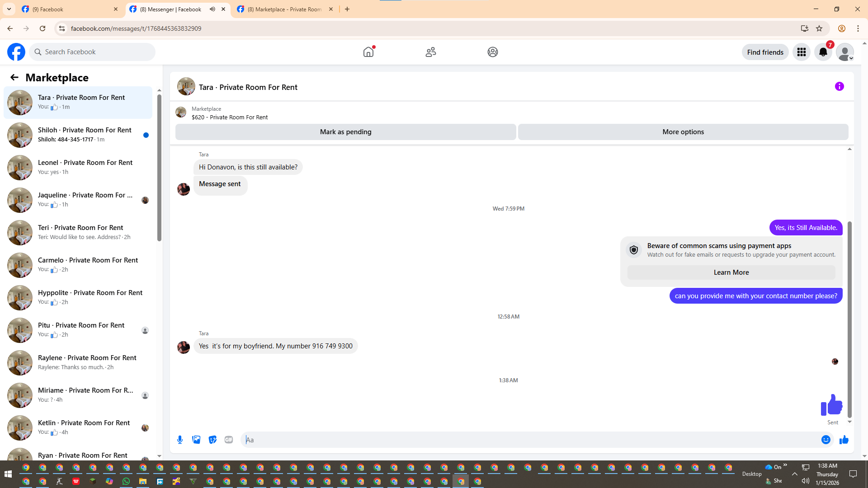
Task: Attach a photo using the image icon
Action: (196, 440)
